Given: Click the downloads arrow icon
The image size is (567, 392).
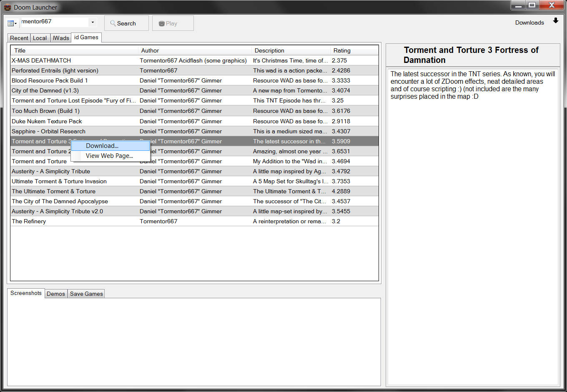Looking at the screenshot, I should pos(555,21).
